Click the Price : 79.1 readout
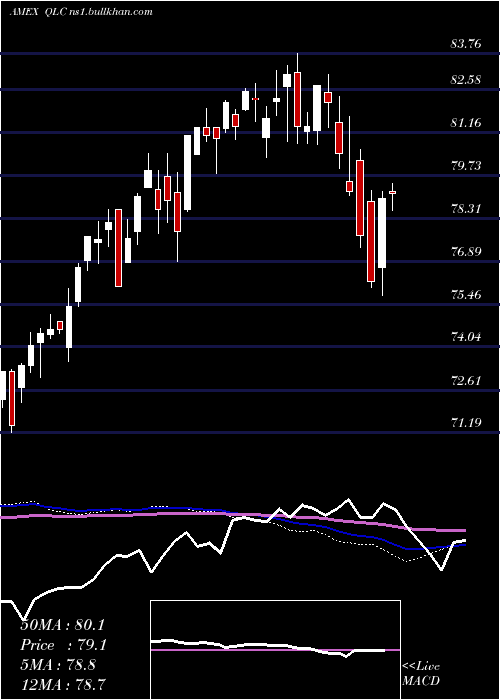 [62, 645]
